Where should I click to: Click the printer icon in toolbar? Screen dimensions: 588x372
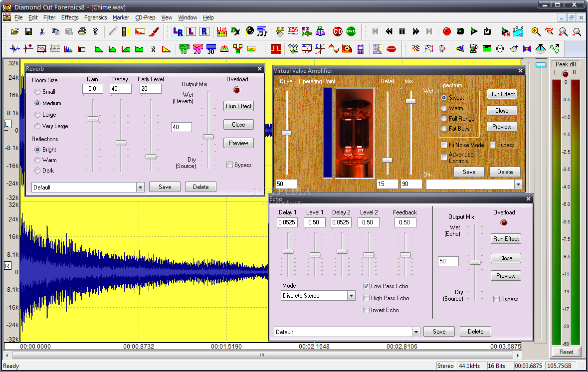(82, 31)
